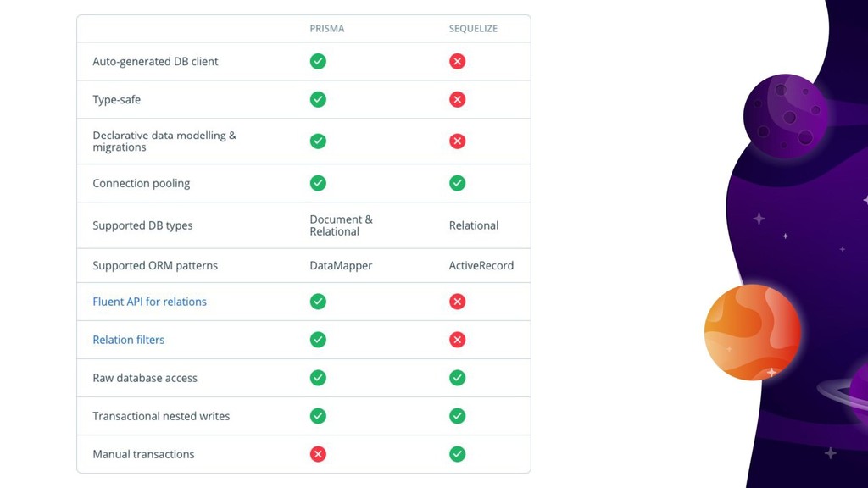Click Sequelize's red cross for Declarative data modelling
868x488 pixels.
[457, 141]
